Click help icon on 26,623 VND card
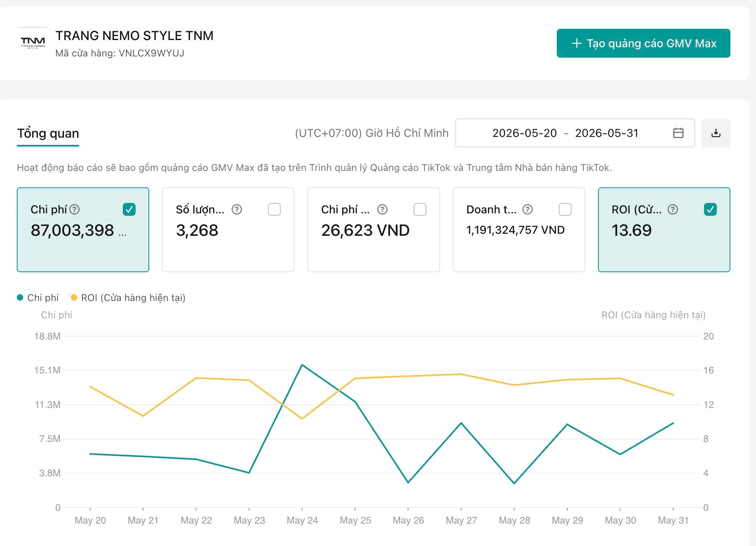The image size is (756, 546). pos(382,209)
